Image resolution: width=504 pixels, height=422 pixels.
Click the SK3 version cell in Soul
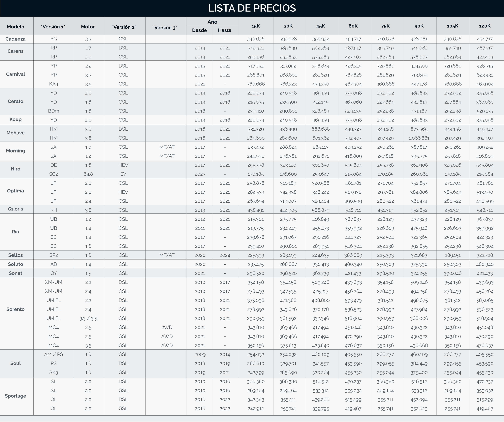(53, 372)
